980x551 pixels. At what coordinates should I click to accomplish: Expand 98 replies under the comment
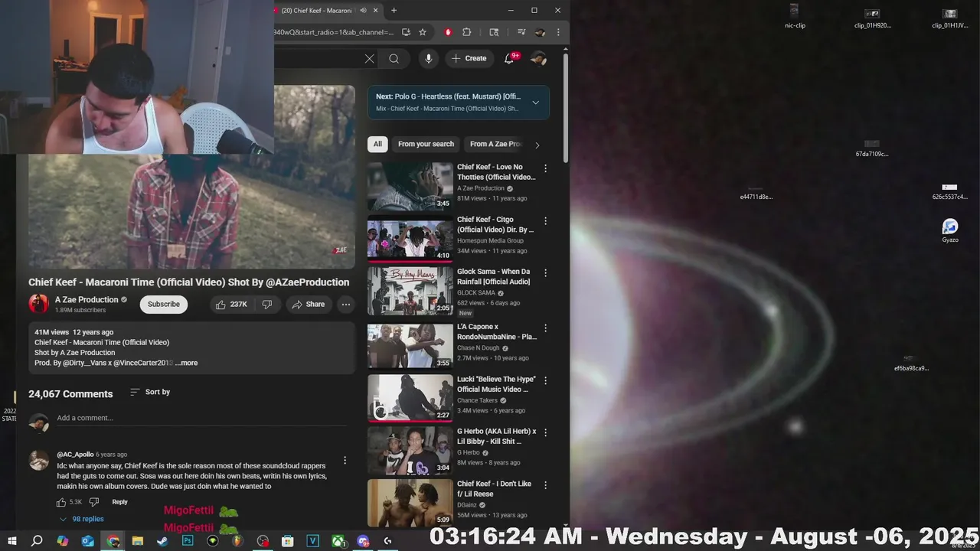pos(82,519)
